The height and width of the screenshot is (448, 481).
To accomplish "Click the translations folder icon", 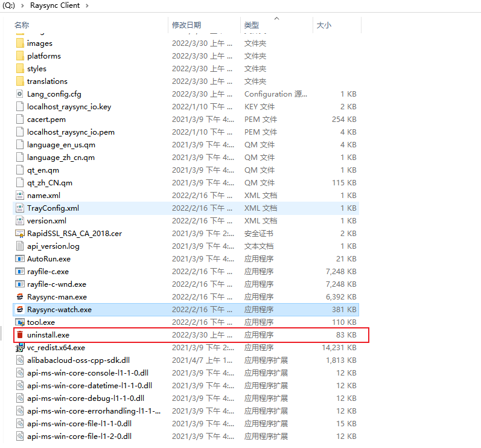I will (x=20, y=82).
